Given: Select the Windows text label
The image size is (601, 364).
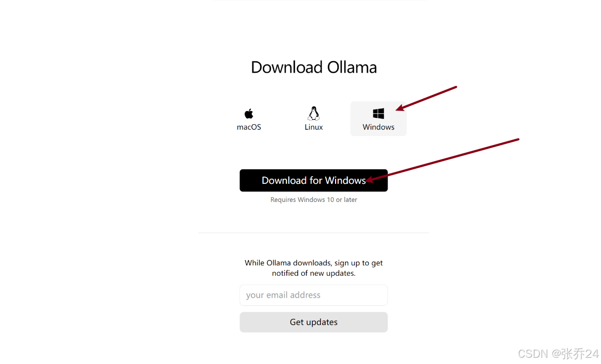Looking at the screenshot, I should (x=378, y=127).
